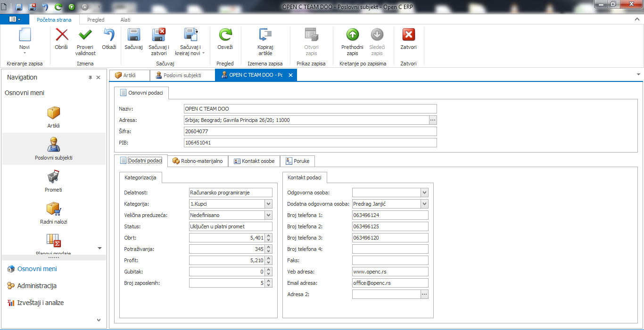The width and height of the screenshot is (644, 330).
Task: Open the Odgovorna osoba dropdown
Action: click(424, 193)
